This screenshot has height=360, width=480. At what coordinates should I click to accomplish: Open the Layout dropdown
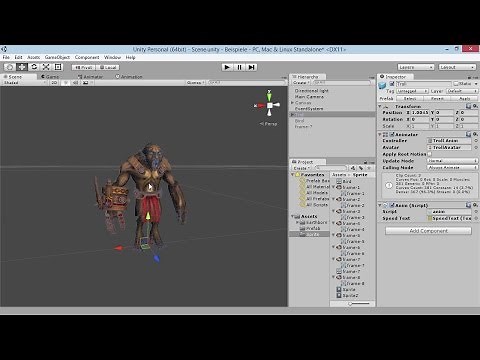tap(457, 67)
